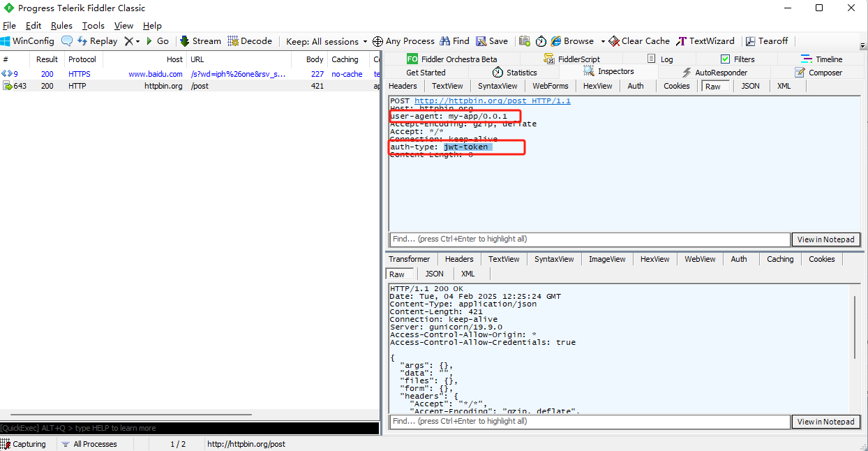
Task: Select request HexView tab
Action: click(x=597, y=86)
